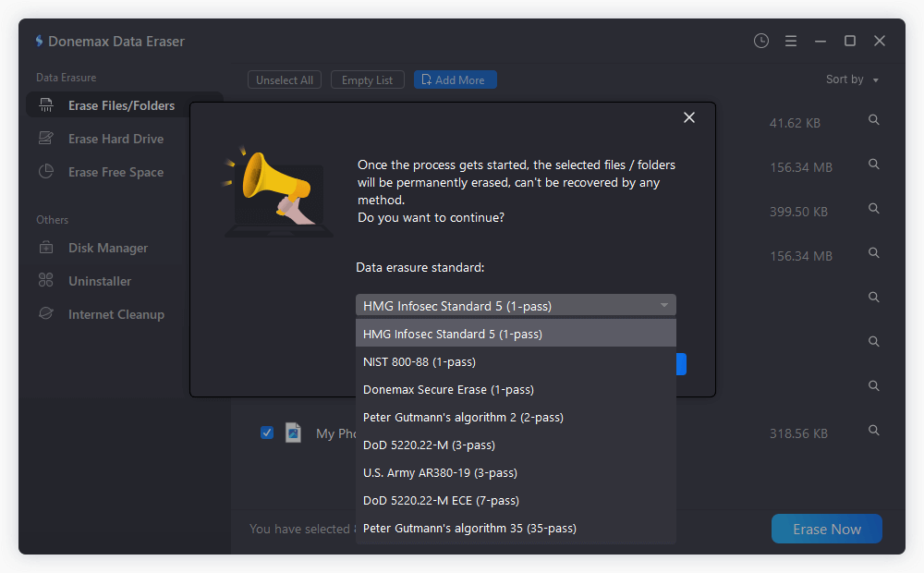Open the Erase Free Space section

tap(115, 172)
